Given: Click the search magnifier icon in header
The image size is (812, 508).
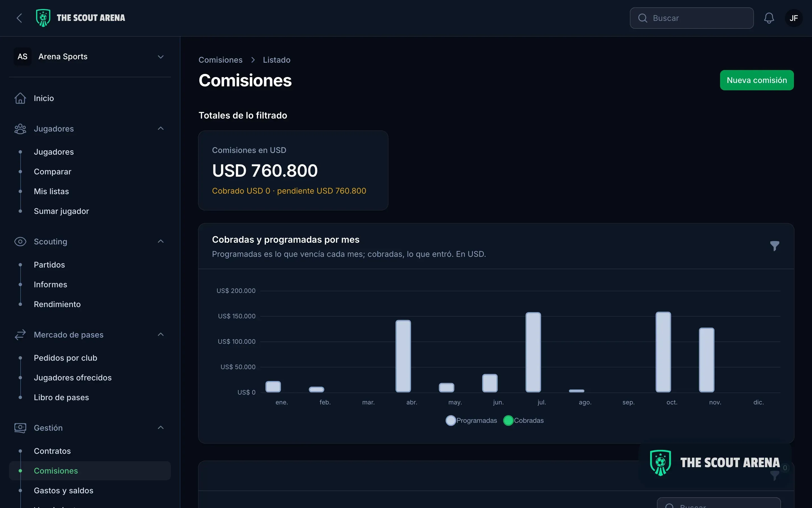Looking at the screenshot, I should tap(642, 18).
